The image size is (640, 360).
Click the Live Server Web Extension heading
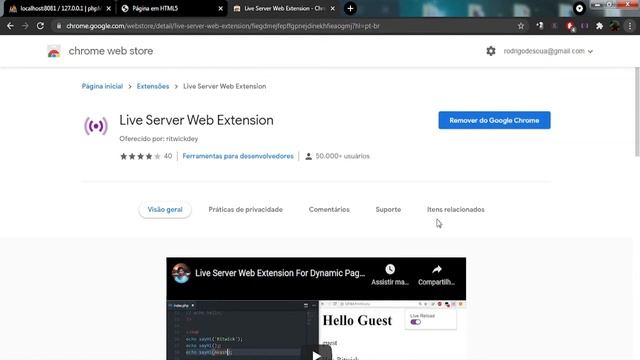click(x=196, y=120)
